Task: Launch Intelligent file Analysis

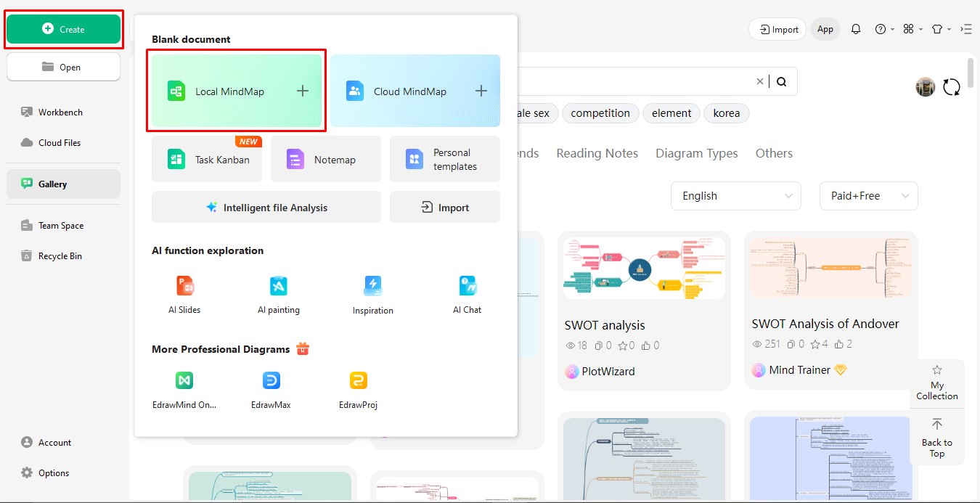Action: 266,207
